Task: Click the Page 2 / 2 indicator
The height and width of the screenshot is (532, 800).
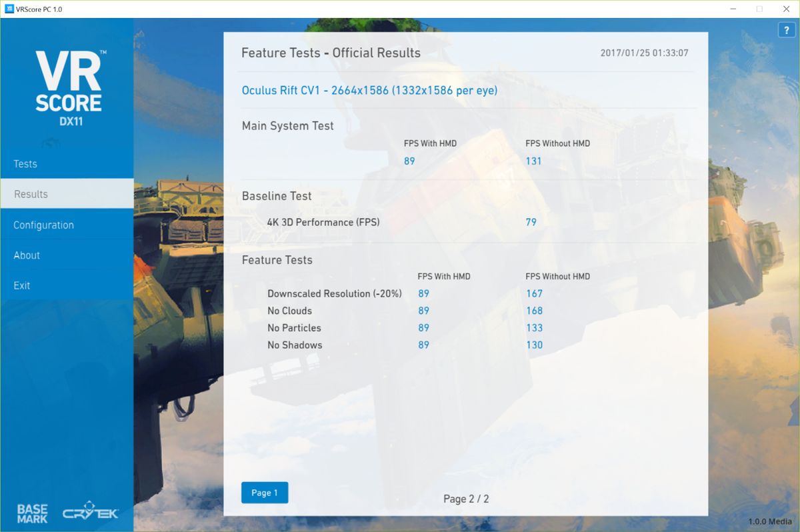Action: (466, 499)
